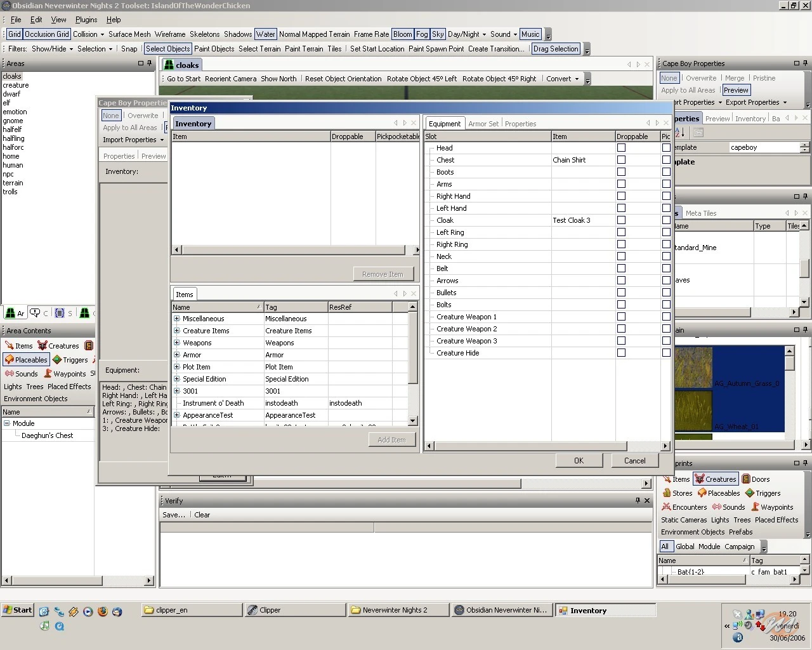Click the capeboy template input field
This screenshot has height=650, width=812.
[764, 147]
